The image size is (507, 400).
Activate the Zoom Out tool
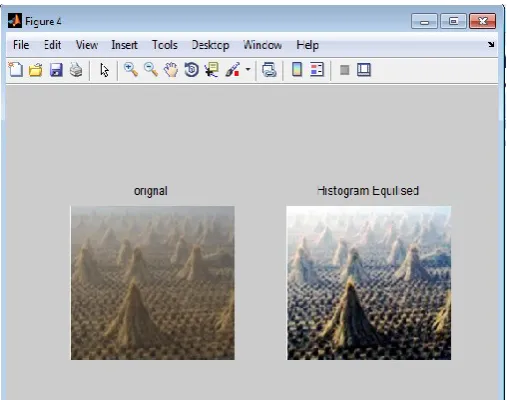[151, 70]
